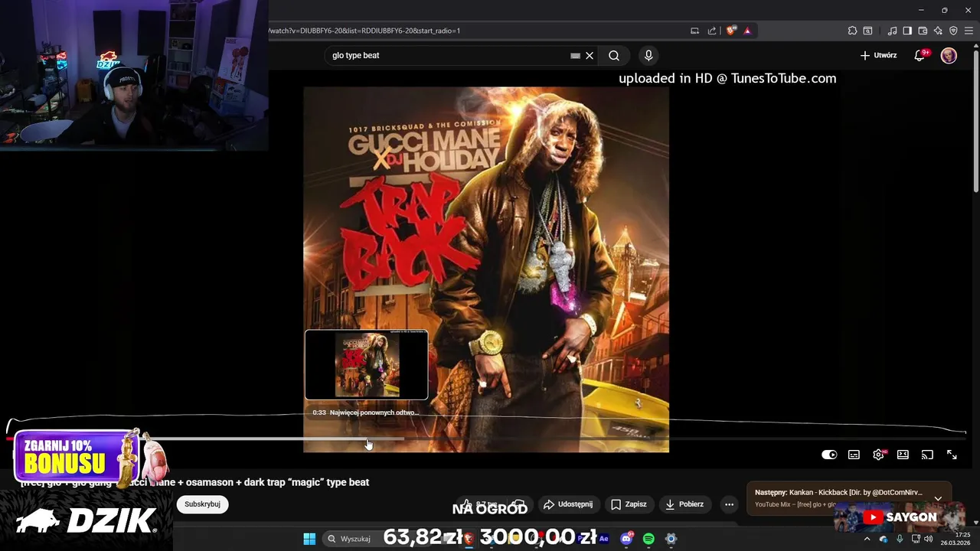Image resolution: width=980 pixels, height=551 pixels.
Task: Open Brave Wallet icon
Action: (x=923, y=31)
